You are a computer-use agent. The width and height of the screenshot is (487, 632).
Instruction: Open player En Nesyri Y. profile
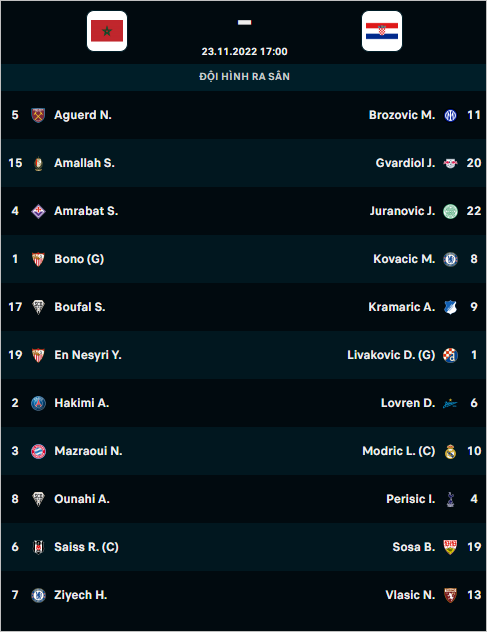(x=88, y=355)
